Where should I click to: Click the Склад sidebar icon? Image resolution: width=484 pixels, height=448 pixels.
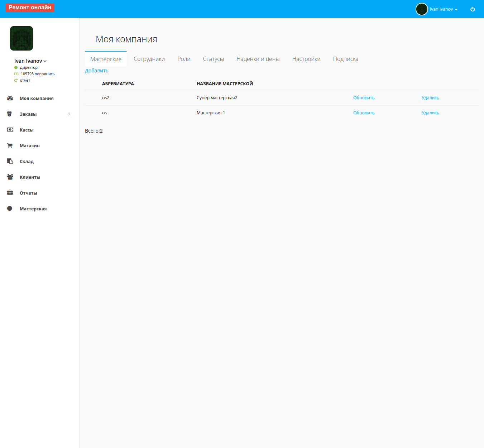pos(10,161)
